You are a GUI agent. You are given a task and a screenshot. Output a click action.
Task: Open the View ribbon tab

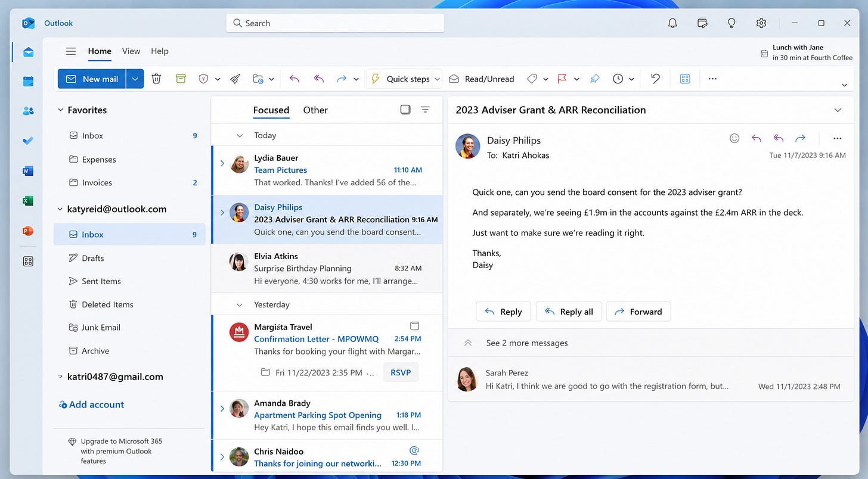(x=131, y=51)
